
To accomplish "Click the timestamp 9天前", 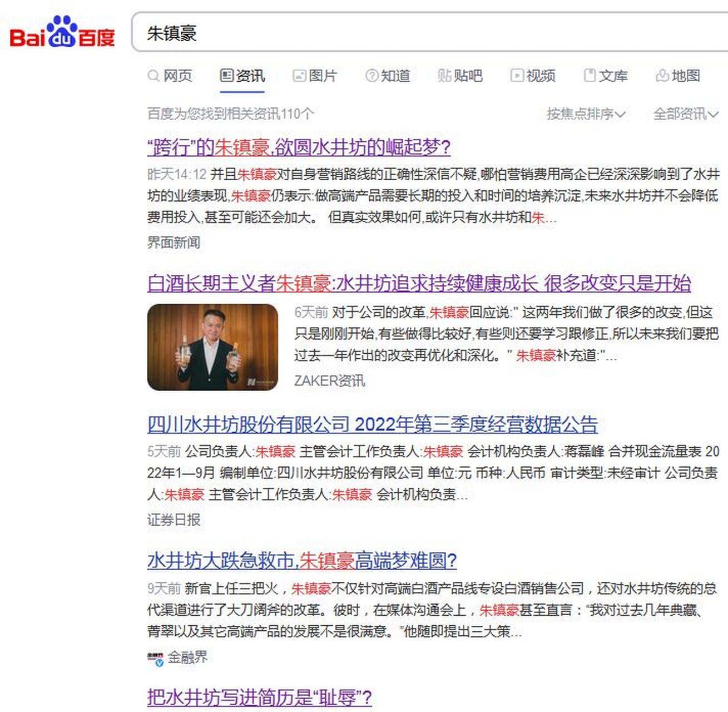I will click(164, 589).
